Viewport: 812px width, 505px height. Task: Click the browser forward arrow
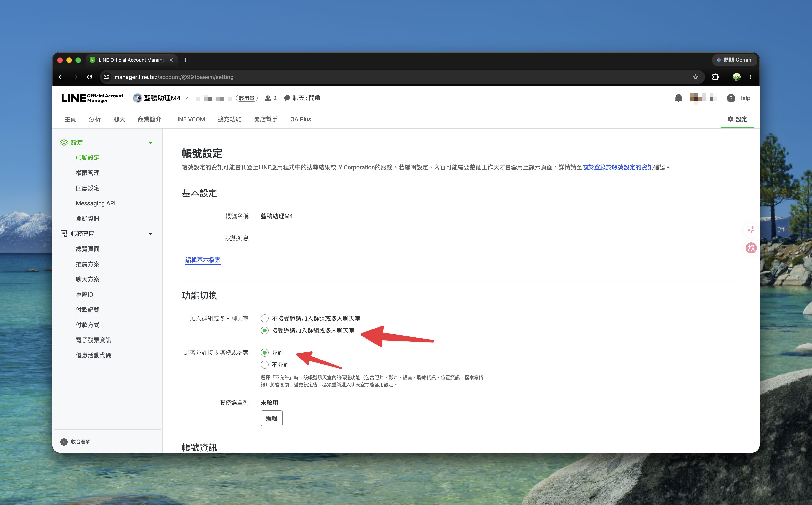click(x=75, y=77)
